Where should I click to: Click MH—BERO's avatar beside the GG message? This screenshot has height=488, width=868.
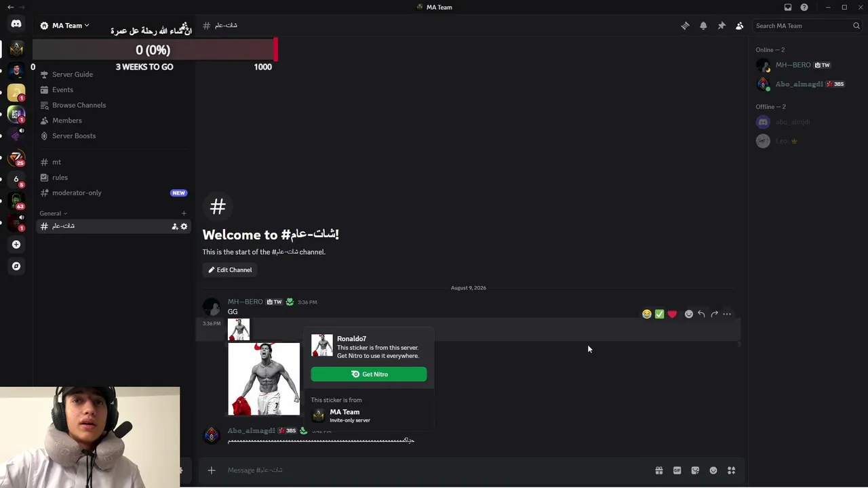[212, 306]
